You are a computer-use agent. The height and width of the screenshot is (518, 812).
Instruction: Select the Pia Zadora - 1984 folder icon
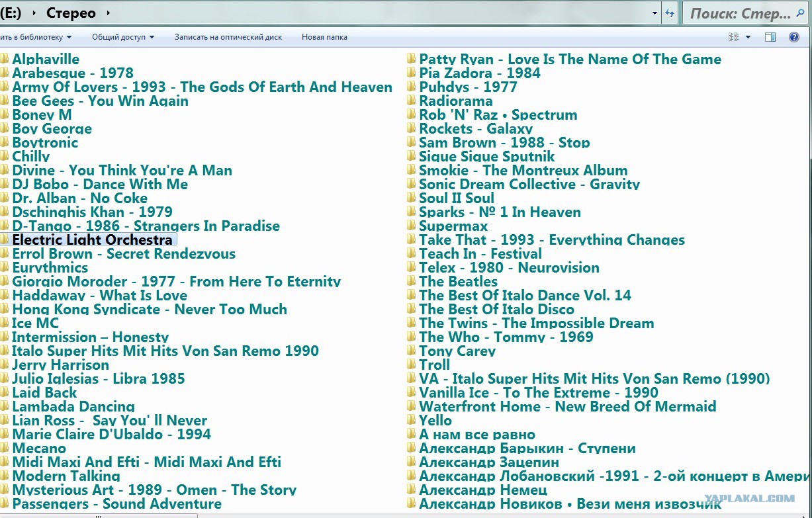411,72
